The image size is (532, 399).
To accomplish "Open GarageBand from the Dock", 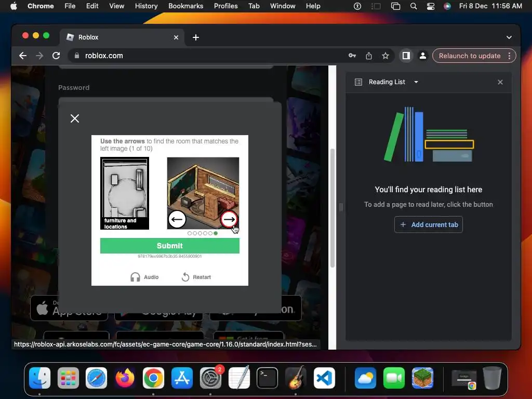I will (296, 378).
